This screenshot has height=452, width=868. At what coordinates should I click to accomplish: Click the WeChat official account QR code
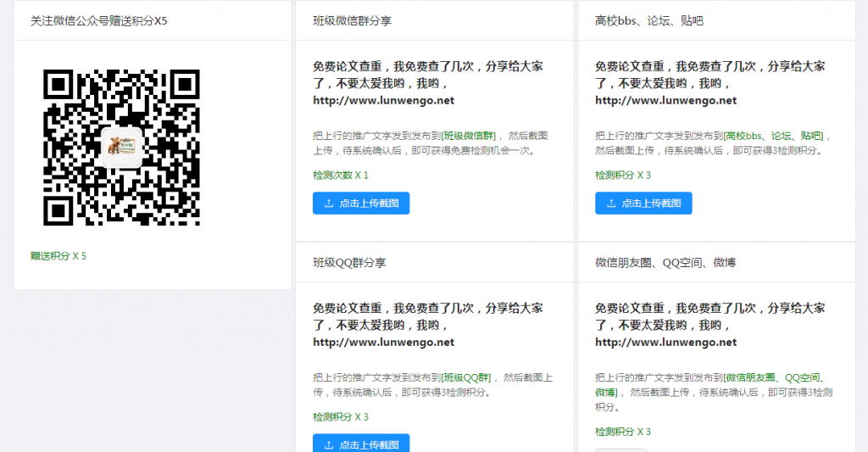click(121, 148)
